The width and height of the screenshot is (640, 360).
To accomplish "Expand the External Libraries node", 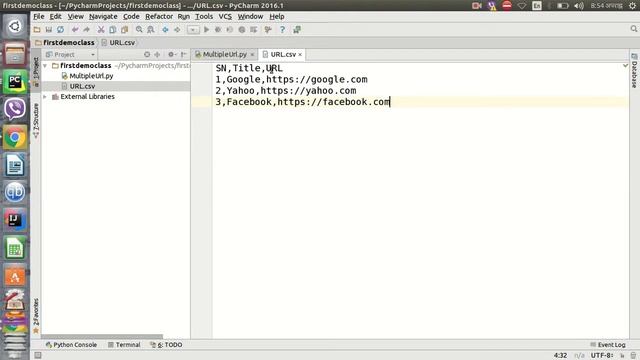I will 45,97.
